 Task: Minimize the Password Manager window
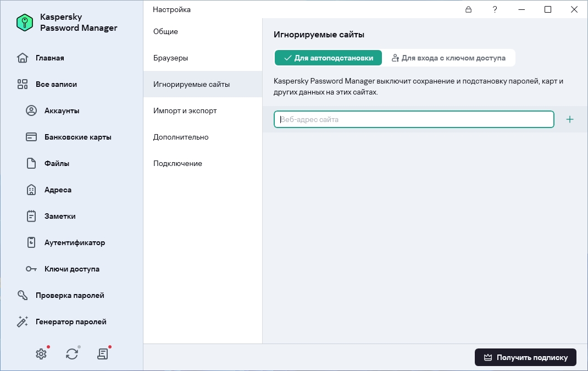[522, 9]
